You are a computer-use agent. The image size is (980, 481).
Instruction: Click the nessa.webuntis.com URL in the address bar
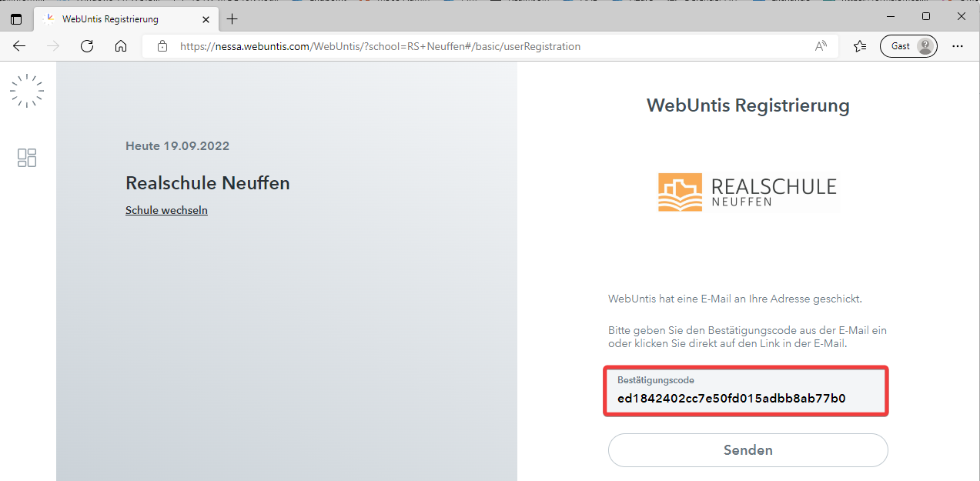[380, 46]
